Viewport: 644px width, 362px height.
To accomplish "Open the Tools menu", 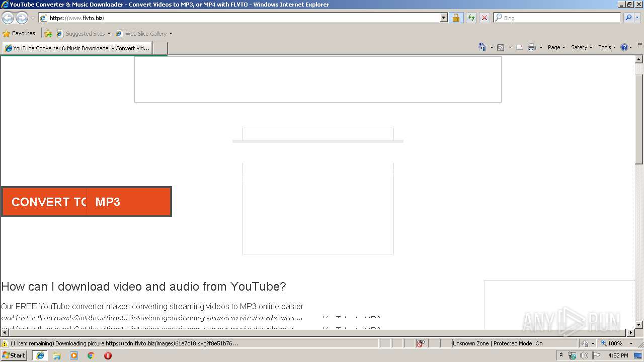I will (x=607, y=47).
